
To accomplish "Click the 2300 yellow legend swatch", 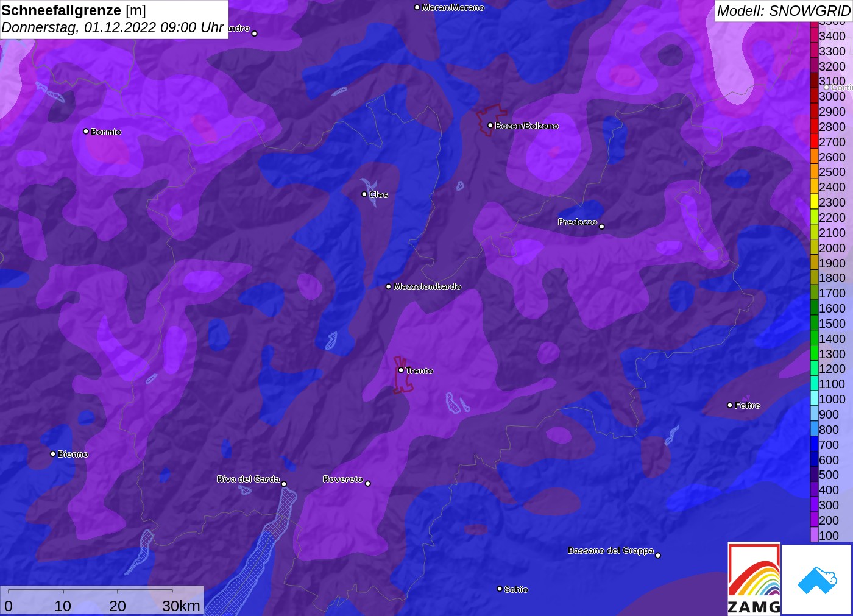I will click(814, 202).
